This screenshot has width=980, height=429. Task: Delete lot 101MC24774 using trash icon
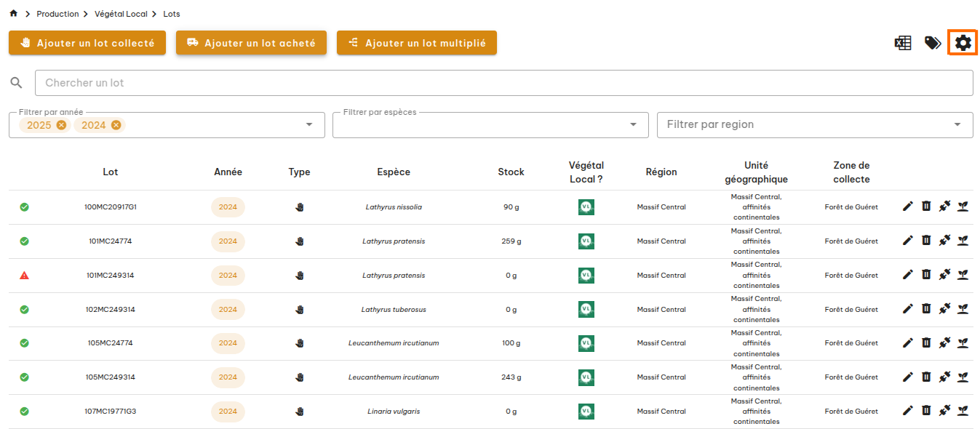[926, 241]
